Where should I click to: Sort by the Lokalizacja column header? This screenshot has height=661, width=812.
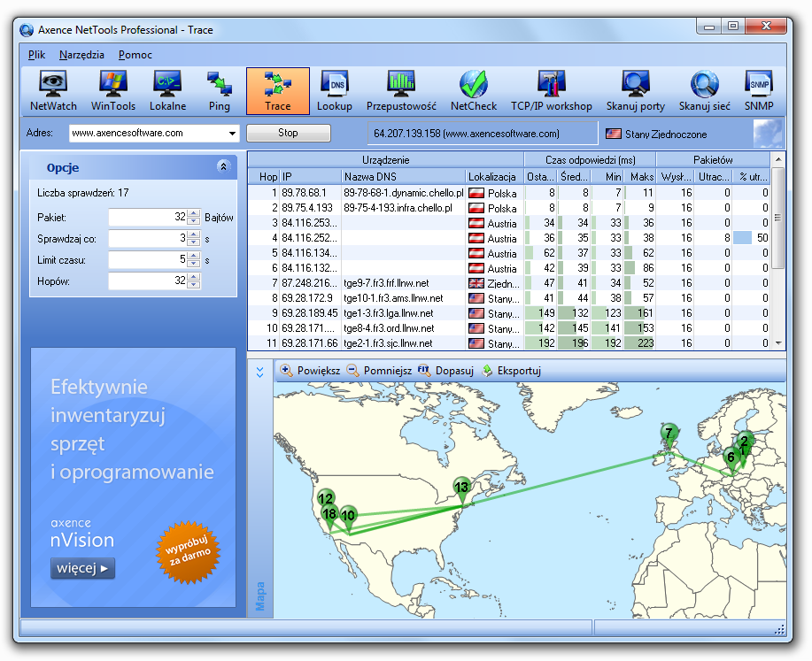tap(495, 176)
